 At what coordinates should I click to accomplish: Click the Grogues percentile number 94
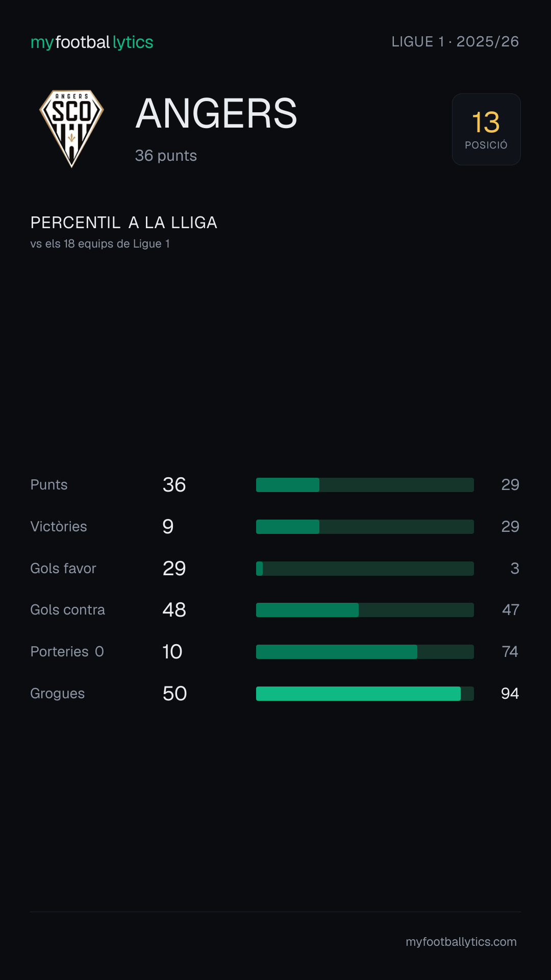pos(510,694)
